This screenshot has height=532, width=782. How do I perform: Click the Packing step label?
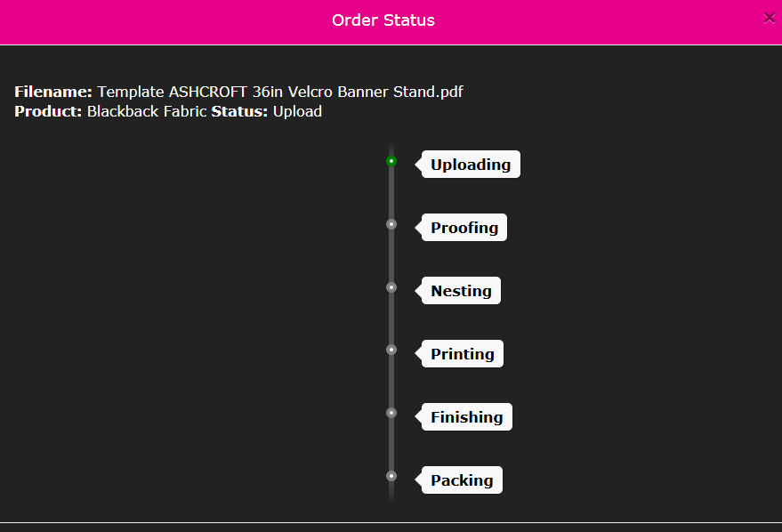[x=462, y=480]
